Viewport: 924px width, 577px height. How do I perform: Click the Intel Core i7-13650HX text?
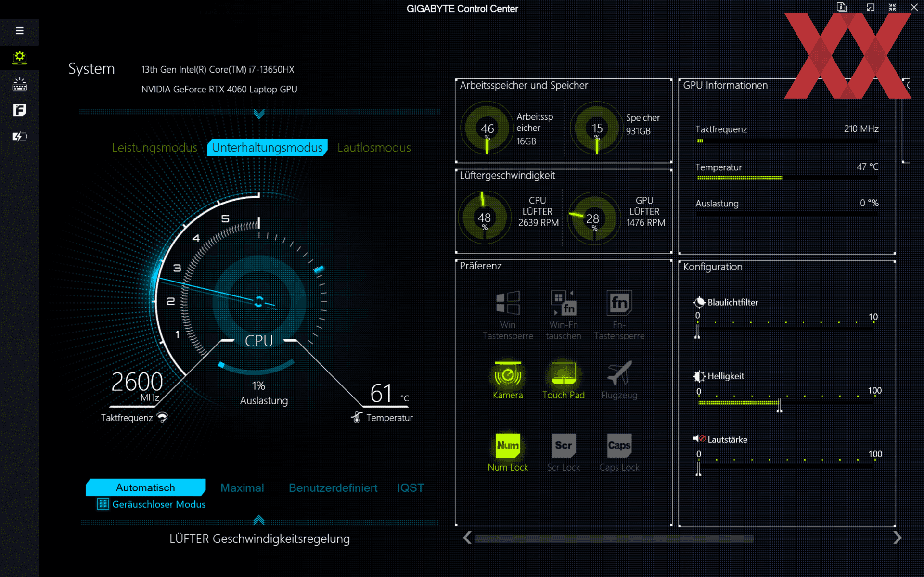(x=218, y=70)
